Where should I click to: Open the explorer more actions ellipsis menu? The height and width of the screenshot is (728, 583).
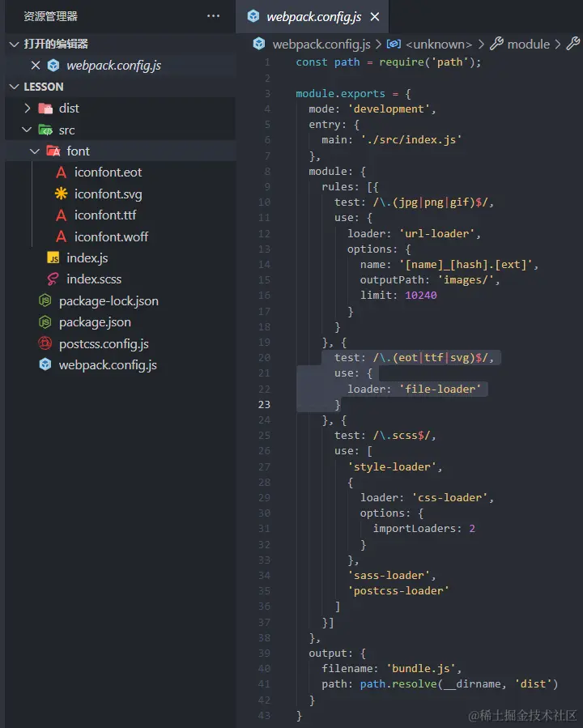tap(213, 16)
